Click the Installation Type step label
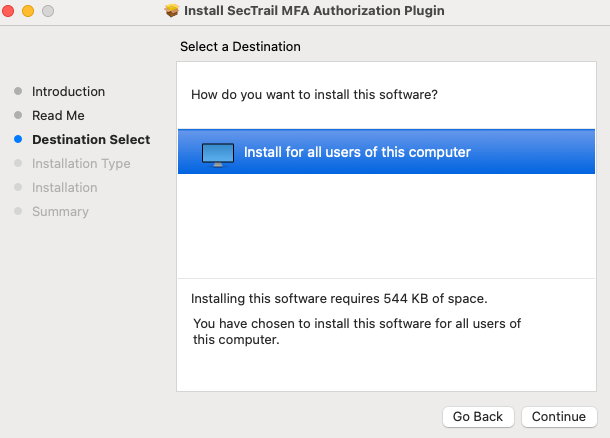The height and width of the screenshot is (438, 610). pyautogui.click(x=81, y=164)
